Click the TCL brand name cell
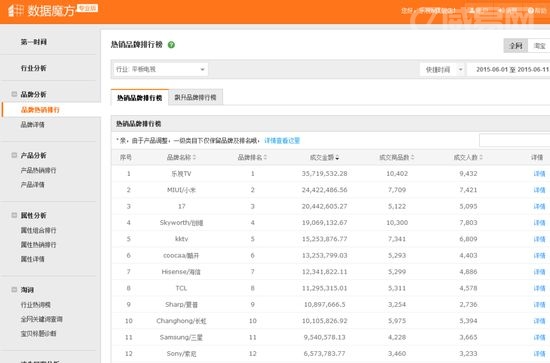Image resolution: width=550 pixels, height=363 pixels. (181, 288)
